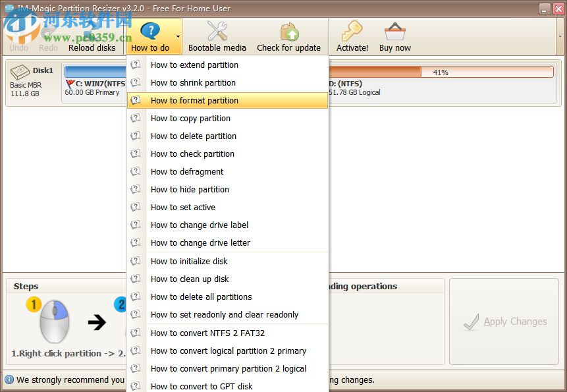Select How to change drive letter
The height and width of the screenshot is (392, 567).
227,242
